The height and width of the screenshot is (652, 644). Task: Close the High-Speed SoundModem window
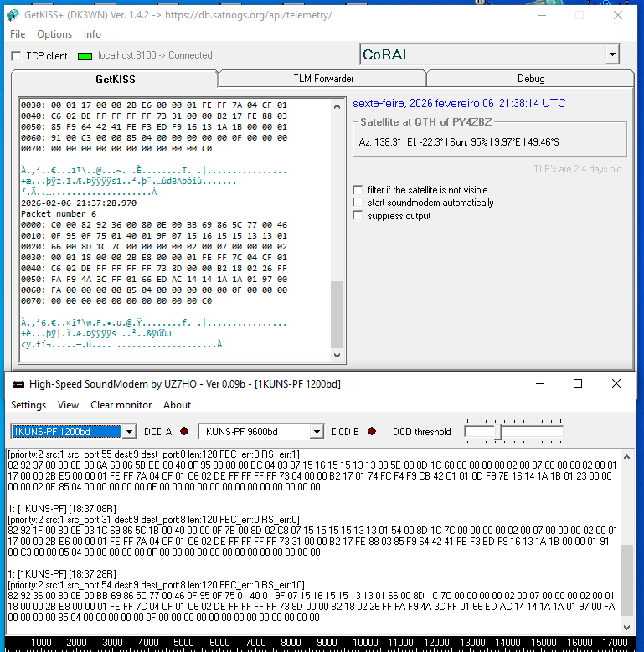coord(616,383)
